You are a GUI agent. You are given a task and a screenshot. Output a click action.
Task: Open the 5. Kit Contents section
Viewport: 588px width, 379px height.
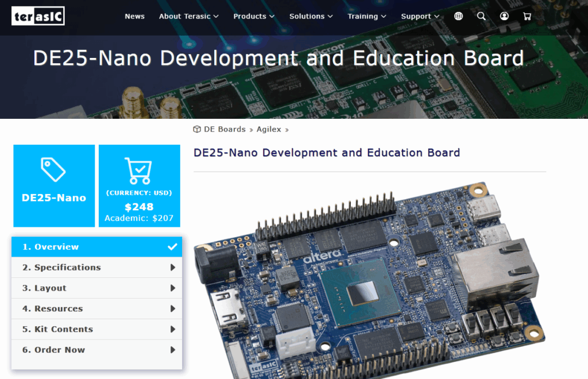coord(96,329)
